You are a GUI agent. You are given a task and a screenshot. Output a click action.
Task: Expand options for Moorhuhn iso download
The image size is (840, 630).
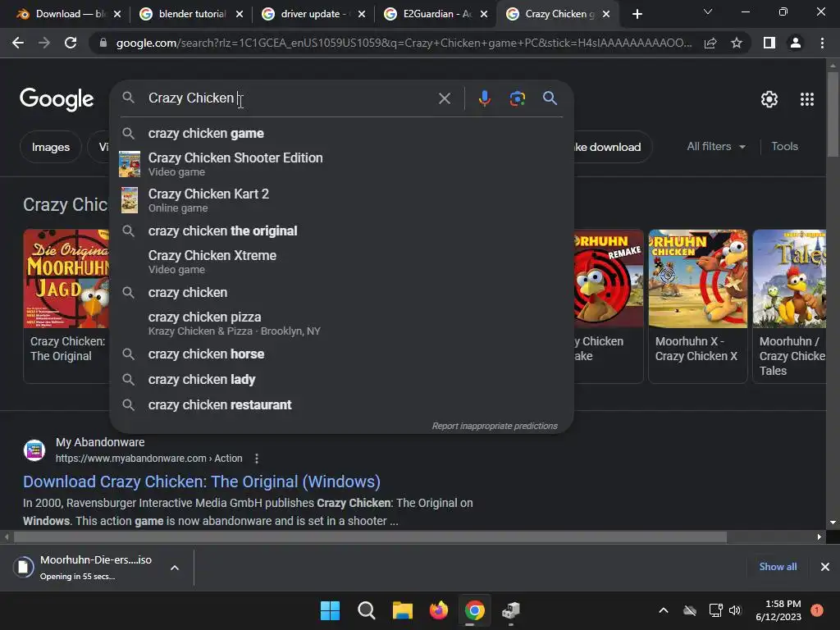pos(175,568)
